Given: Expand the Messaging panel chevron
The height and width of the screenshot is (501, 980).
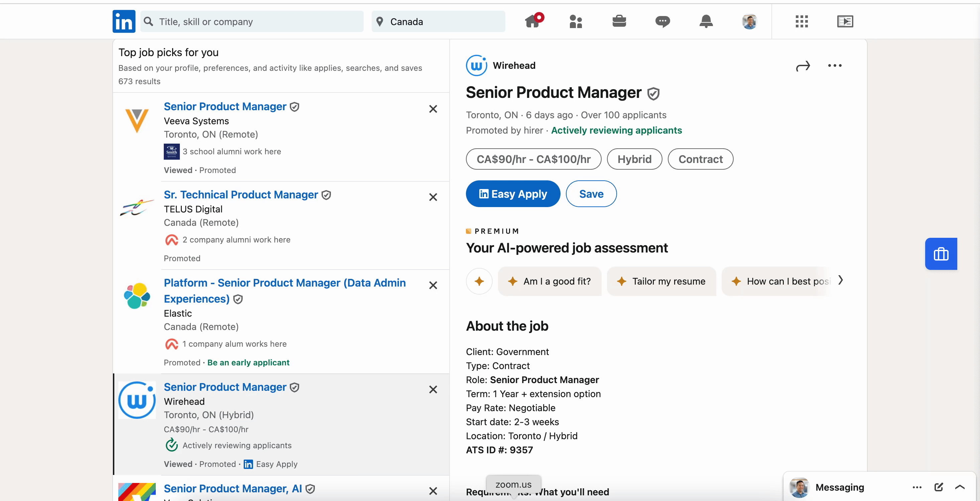Looking at the screenshot, I should point(960,487).
